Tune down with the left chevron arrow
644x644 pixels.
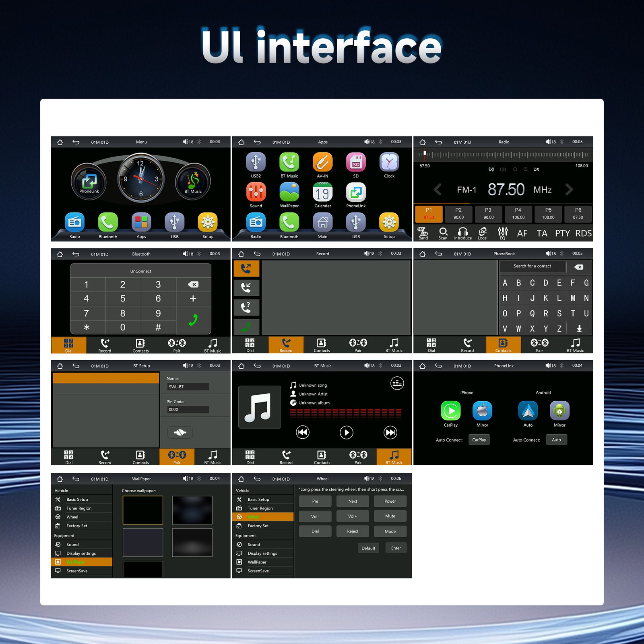click(438, 189)
